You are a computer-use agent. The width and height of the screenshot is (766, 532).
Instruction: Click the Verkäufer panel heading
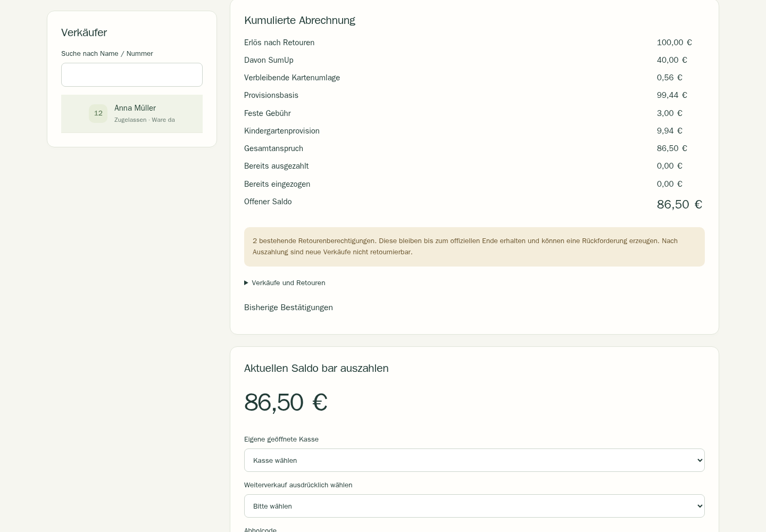pyautogui.click(x=84, y=32)
